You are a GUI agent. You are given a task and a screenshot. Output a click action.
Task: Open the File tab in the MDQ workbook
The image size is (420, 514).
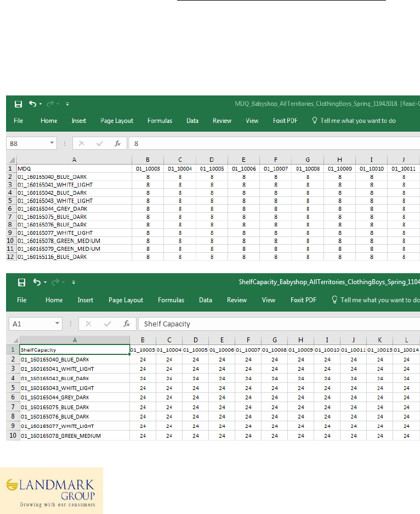(x=18, y=121)
